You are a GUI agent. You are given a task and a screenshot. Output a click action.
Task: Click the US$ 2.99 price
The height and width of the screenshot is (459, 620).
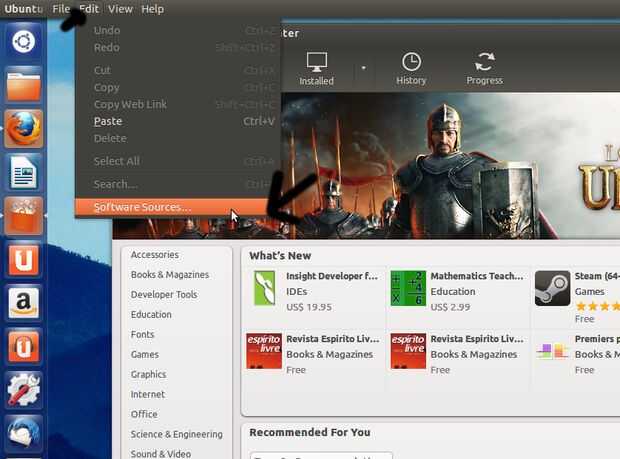tap(450, 307)
